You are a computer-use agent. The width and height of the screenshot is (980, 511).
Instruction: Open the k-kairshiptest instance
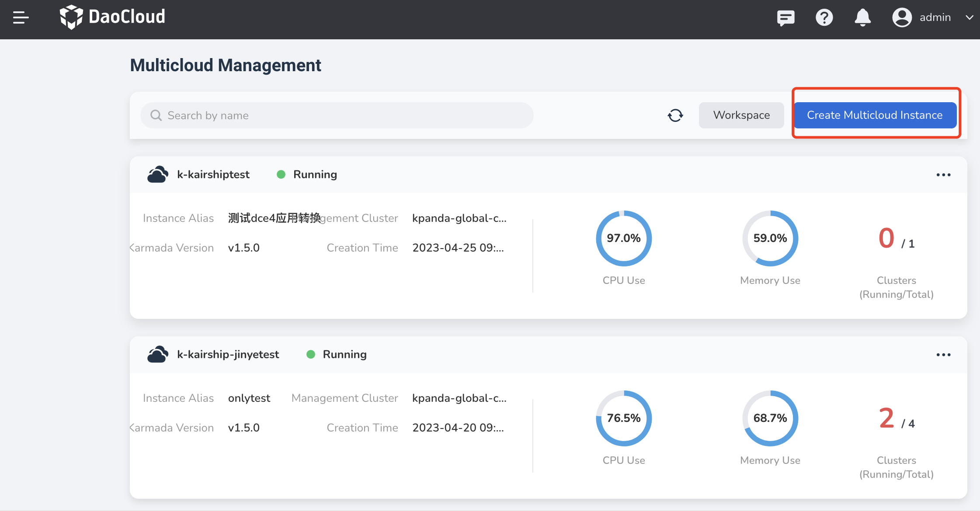pyautogui.click(x=213, y=174)
